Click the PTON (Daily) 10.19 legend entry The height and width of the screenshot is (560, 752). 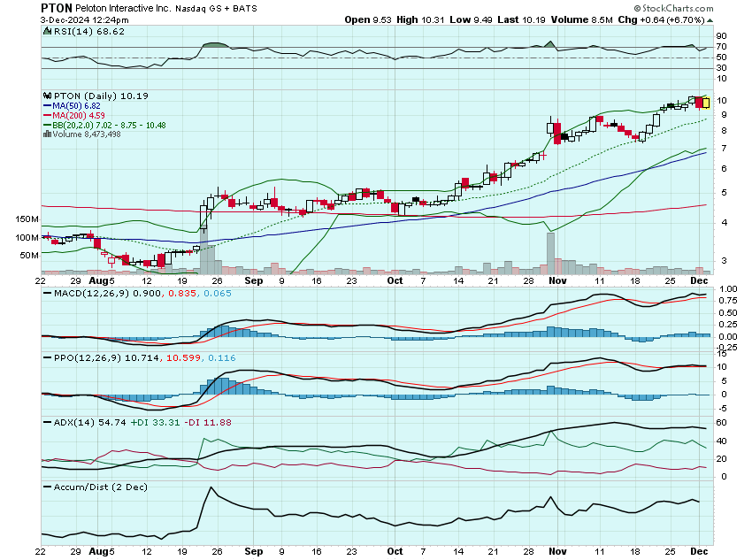click(x=101, y=96)
